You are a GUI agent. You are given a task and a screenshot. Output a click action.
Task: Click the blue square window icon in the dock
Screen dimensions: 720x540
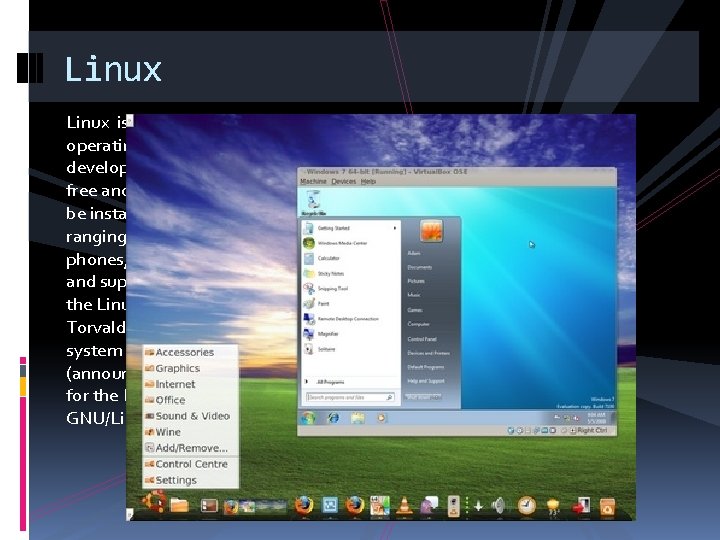click(x=330, y=505)
